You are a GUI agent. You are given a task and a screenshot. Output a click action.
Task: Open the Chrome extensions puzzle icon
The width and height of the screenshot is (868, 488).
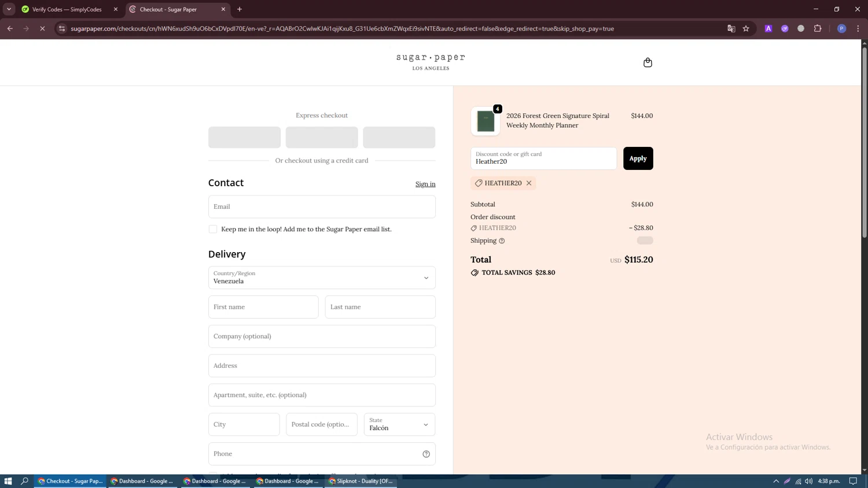pyautogui.click(x=817, y=28)
